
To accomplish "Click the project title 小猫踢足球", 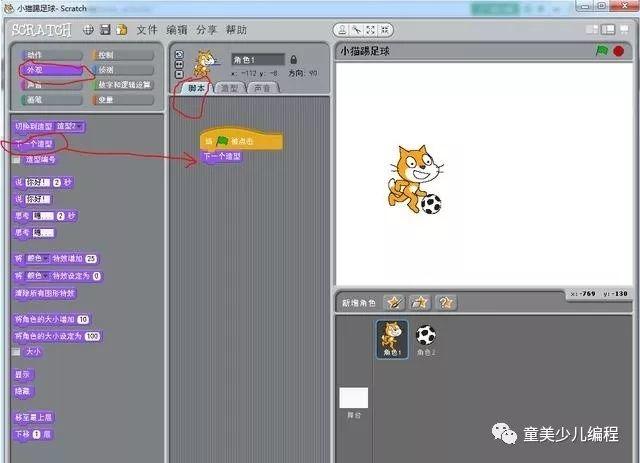I will [x=365, y=51].
